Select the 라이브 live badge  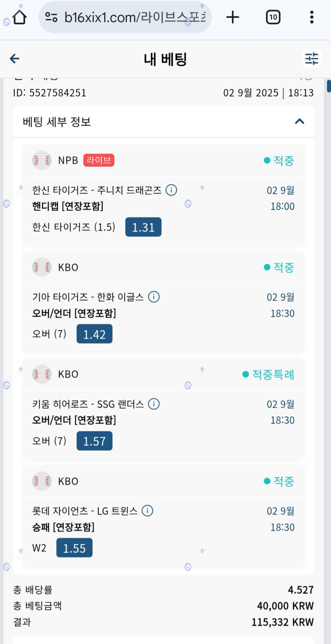click(x=99, y=160)
